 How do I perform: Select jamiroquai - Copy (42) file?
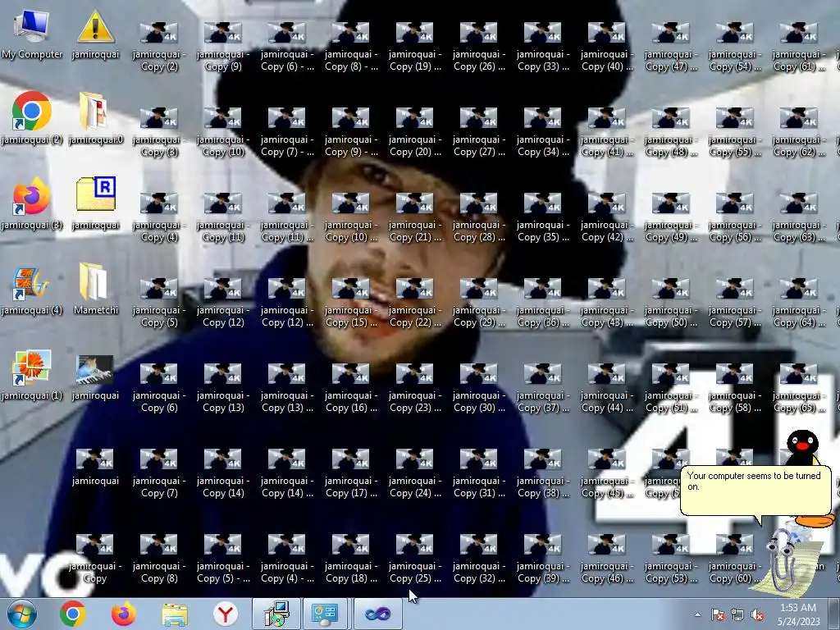point(606,217)
